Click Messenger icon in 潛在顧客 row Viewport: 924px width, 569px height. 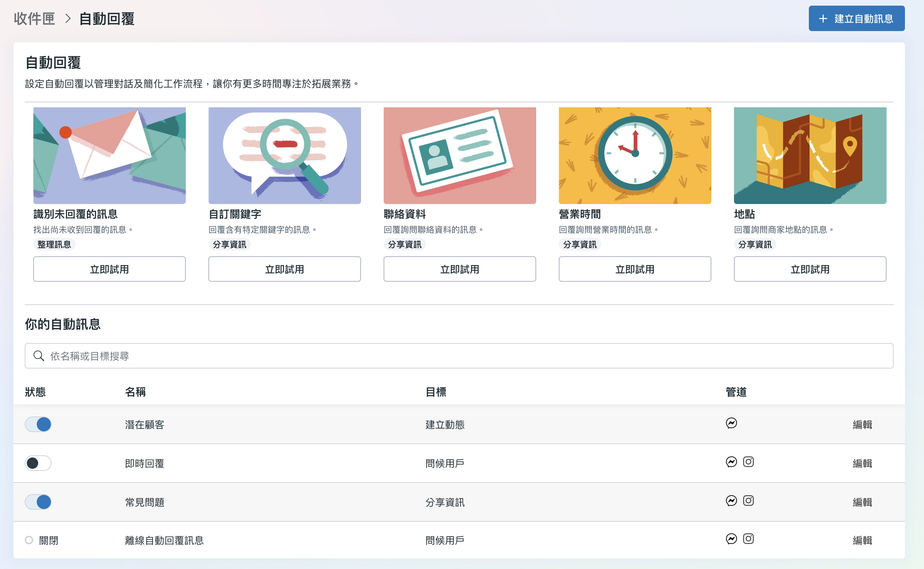click(731, 423)
